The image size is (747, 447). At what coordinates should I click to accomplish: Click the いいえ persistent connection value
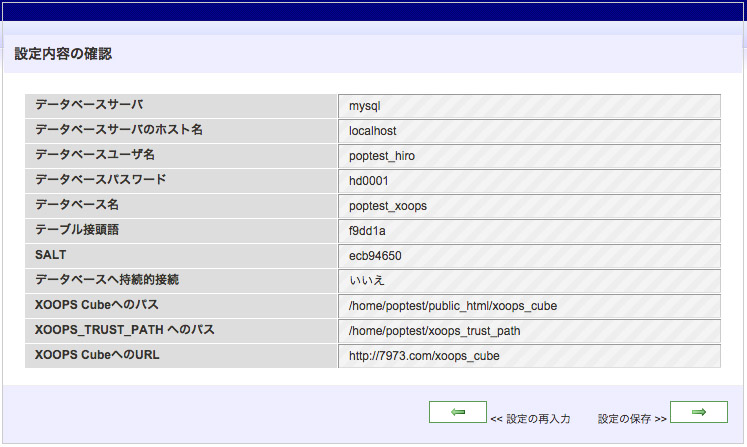point(367,281)
